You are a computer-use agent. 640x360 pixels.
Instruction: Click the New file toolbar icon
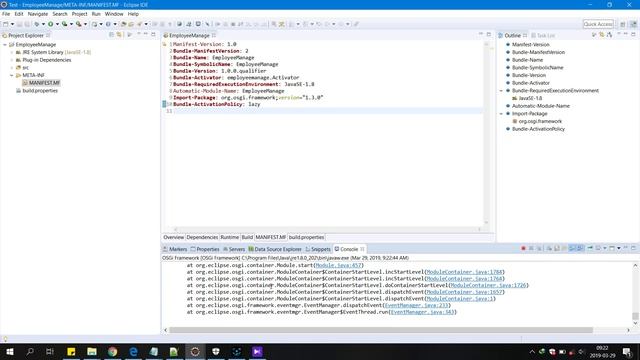pyautogui.click(x=6, y=24)
